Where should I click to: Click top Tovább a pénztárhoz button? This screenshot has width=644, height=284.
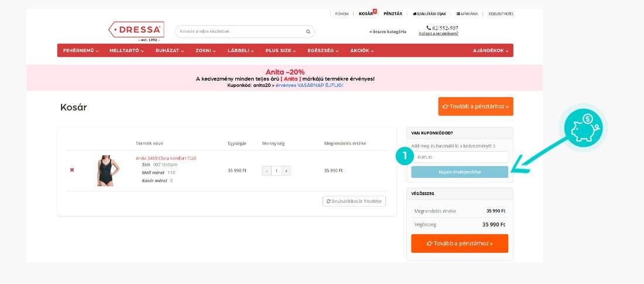point(475,107)
